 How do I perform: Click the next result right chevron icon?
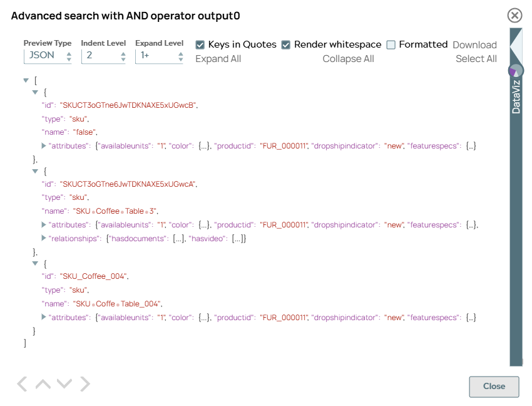85,383
